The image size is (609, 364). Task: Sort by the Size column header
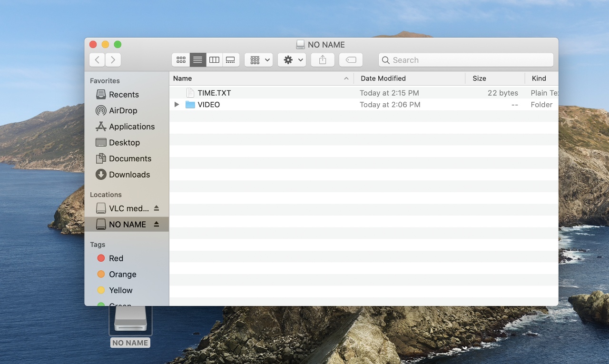[x=479, y=79]
